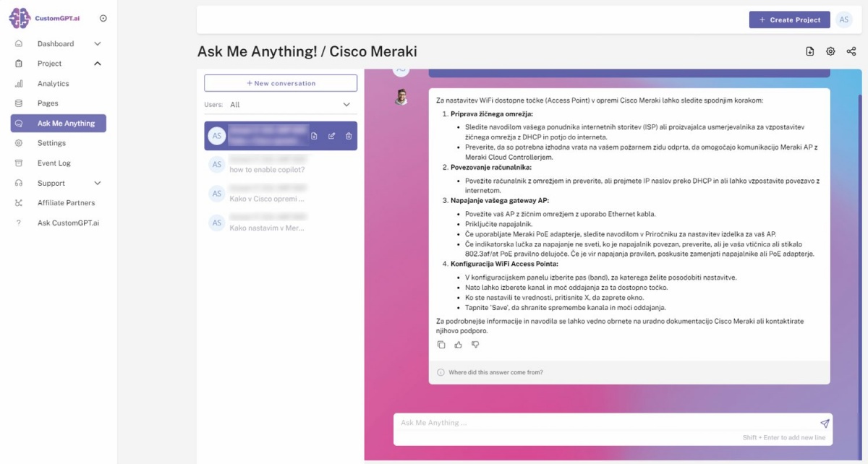The width and height of the screenshot is (868, 464).
Task: Give the answer a thumbs up
Action: pyautogui.click(x=459, y=345)
